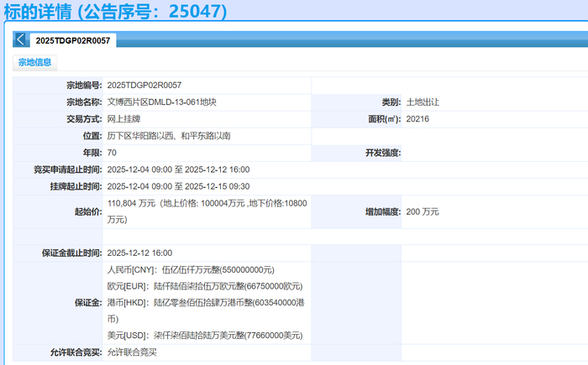Click the 保证金: field label

click(88, 302)
